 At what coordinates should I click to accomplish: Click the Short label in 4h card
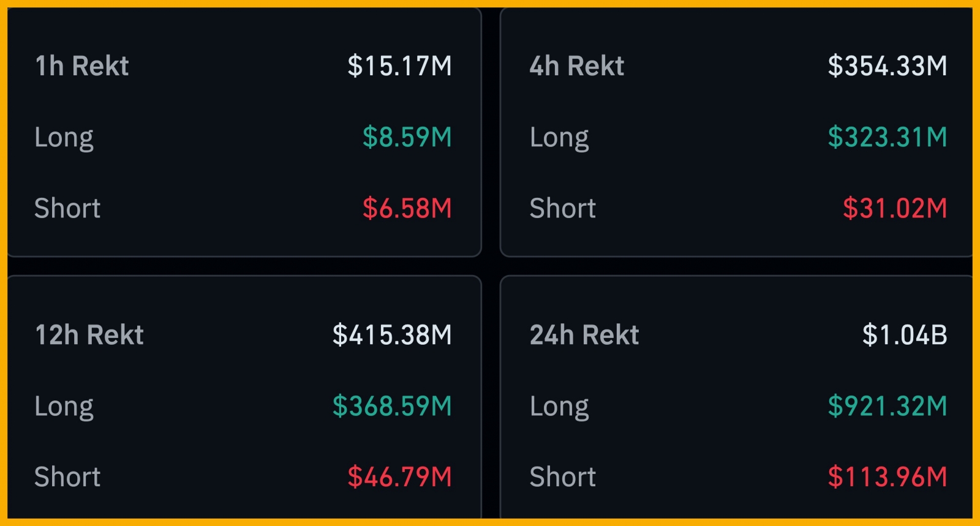[x=562, y=208]
